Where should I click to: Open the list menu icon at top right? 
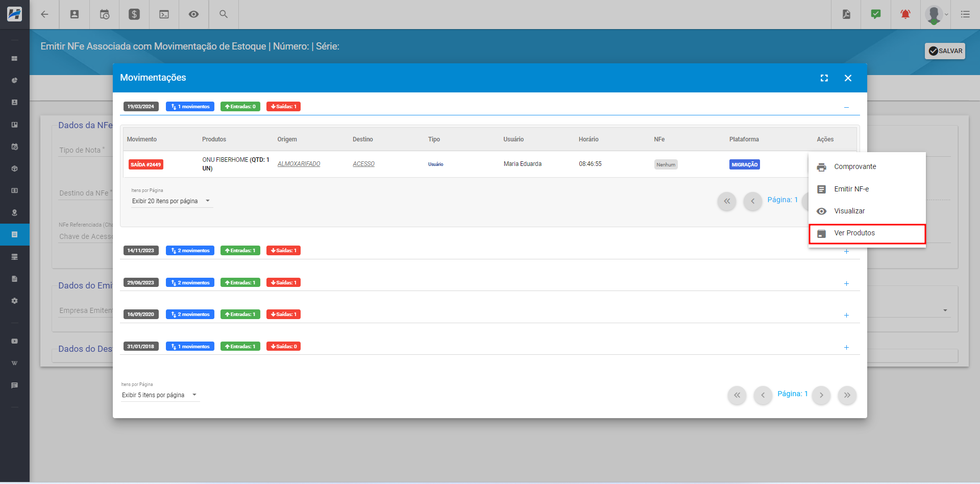(x=965, y=14)
